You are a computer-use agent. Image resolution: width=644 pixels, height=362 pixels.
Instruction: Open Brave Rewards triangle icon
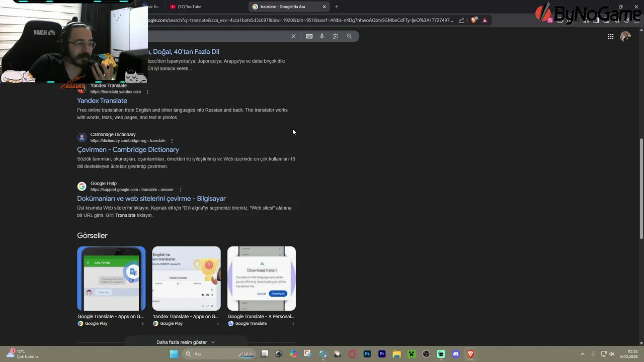pyautogui.click(x=485, y=20)
